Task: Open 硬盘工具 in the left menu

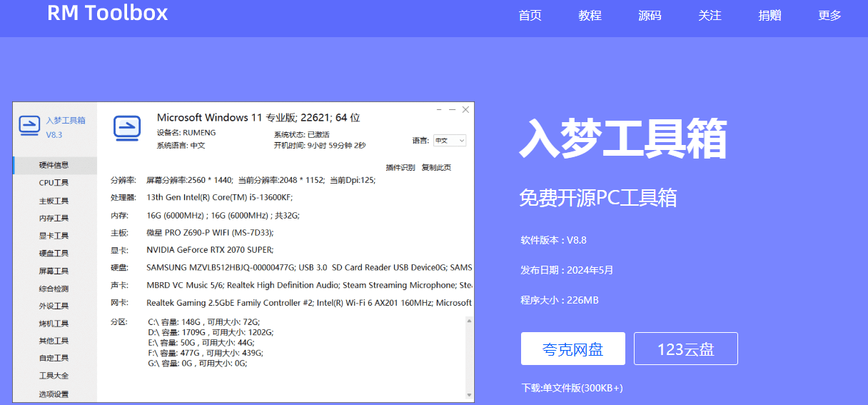Action: pos(54,254)
